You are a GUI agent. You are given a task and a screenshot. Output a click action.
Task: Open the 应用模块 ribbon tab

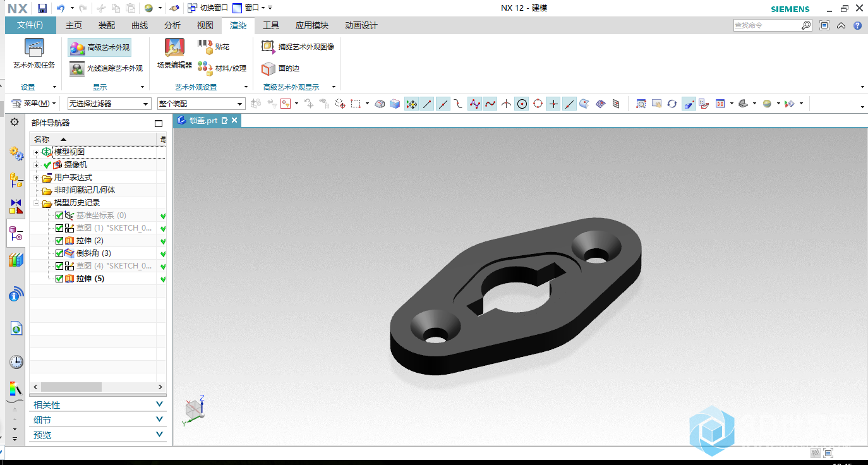pyautogui.click(x=312, y=25)
